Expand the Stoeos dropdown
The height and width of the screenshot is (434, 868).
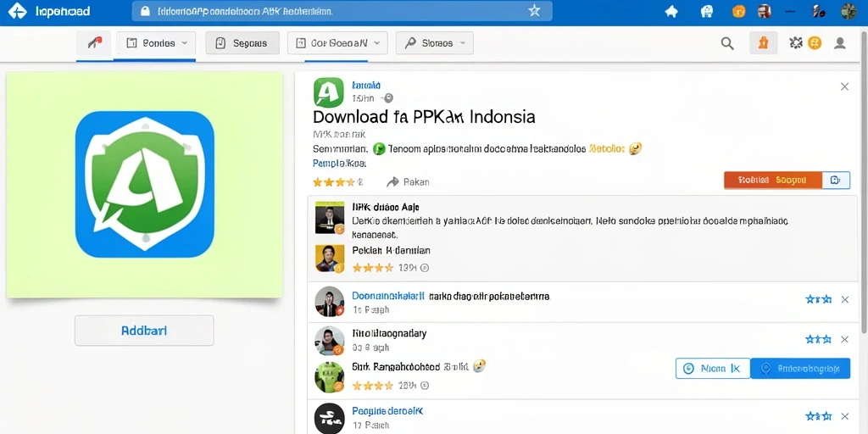click(435, 43)
